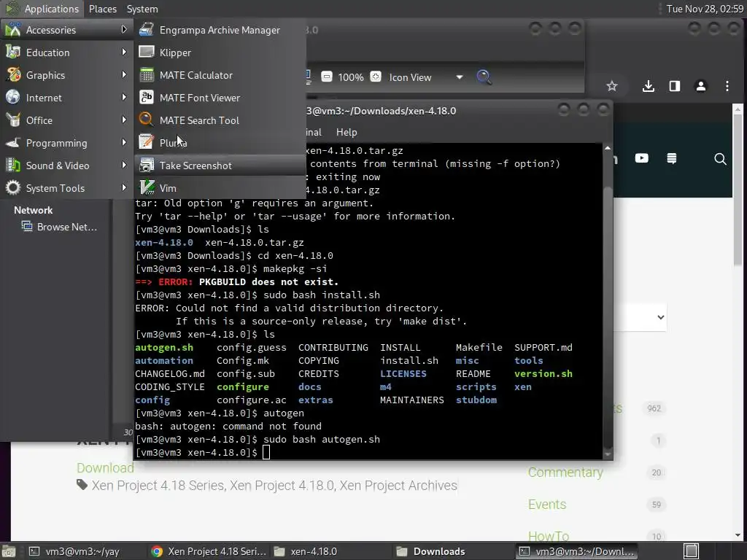The width and height of the screenshot is (747, 560).
Task: Switch to the Xen Project Chrome taskbar window
Action: [x=209, y=551]
